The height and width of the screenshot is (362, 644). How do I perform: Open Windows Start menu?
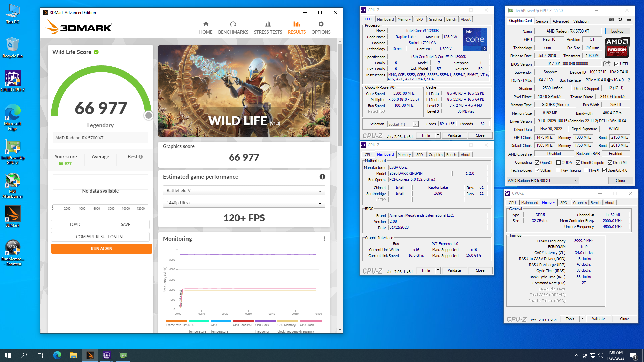tap(8, 355)
